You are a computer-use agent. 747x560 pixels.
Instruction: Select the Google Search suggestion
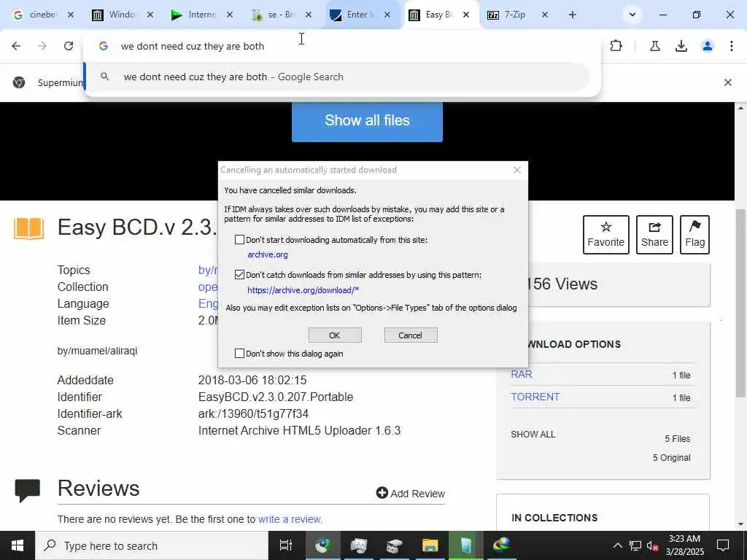click(338, 77)
